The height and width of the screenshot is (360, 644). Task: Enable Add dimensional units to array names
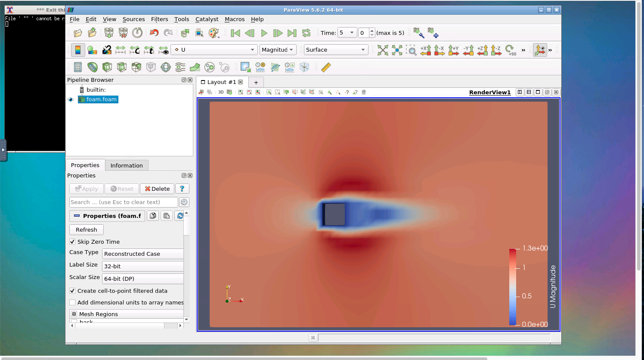click(72, 303)
